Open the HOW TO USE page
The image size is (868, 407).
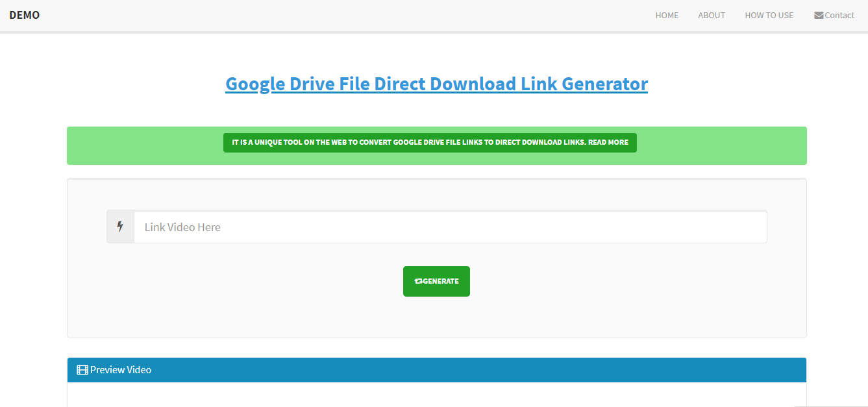(769, 16)
